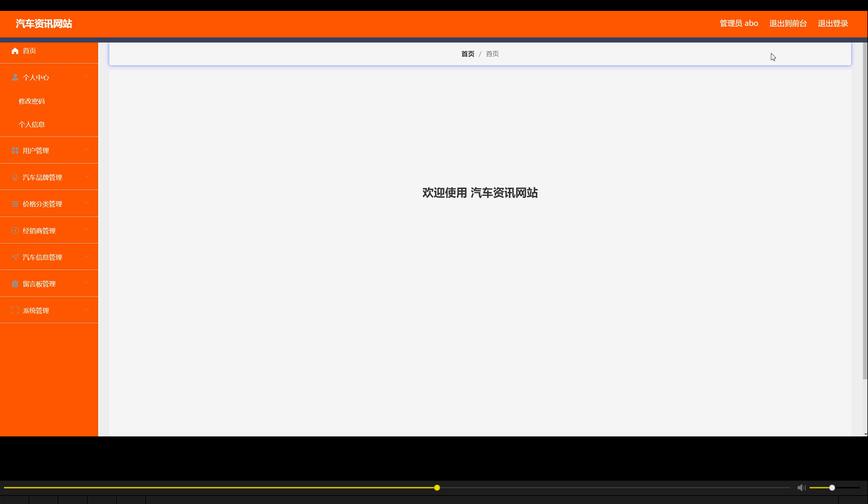Open 退出到前台 in the top navigation
868x504 pixels.
coord(788,23)
